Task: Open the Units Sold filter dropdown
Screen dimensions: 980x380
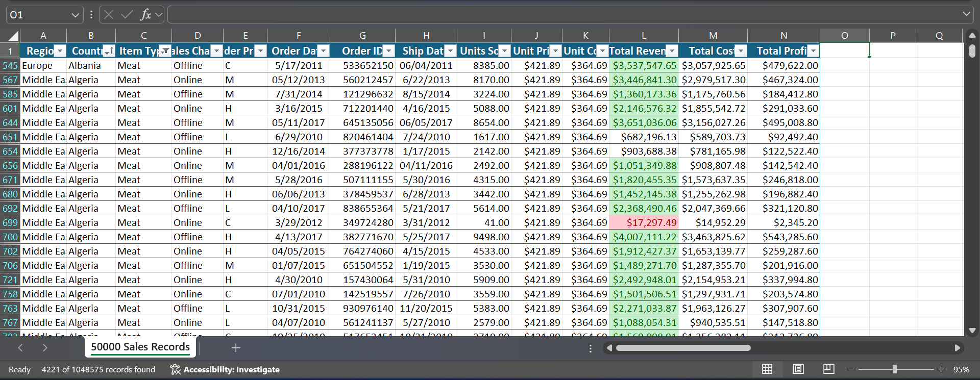Action: tap(504, 51)
